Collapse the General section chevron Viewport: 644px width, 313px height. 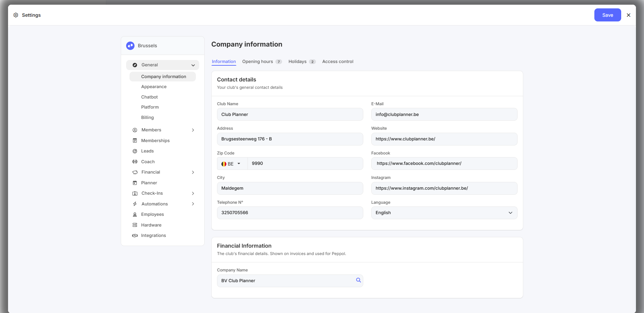[193, 65]
